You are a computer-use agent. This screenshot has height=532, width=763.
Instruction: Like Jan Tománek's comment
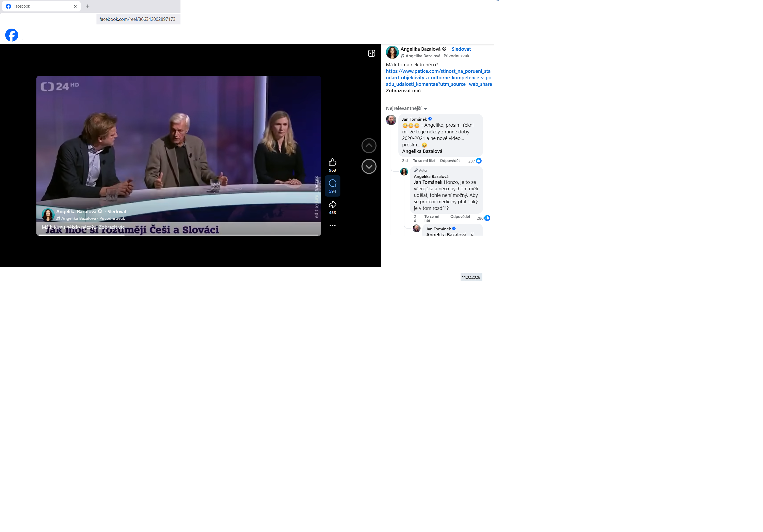click(424, 161)
